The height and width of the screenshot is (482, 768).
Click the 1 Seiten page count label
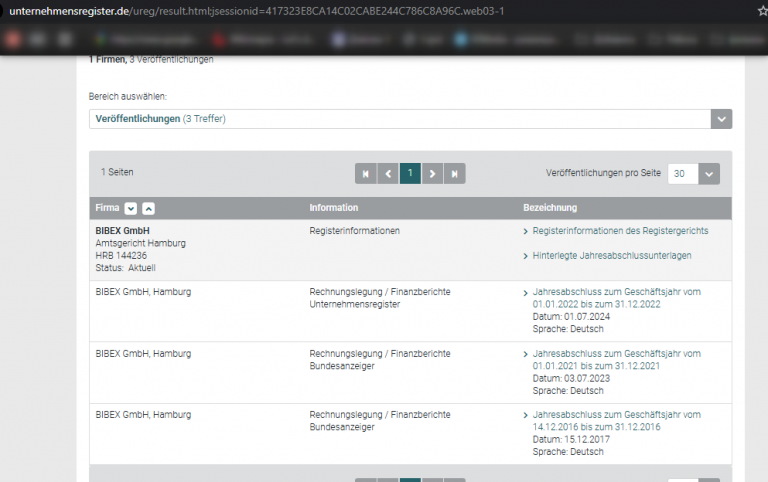tap(117, 172)
